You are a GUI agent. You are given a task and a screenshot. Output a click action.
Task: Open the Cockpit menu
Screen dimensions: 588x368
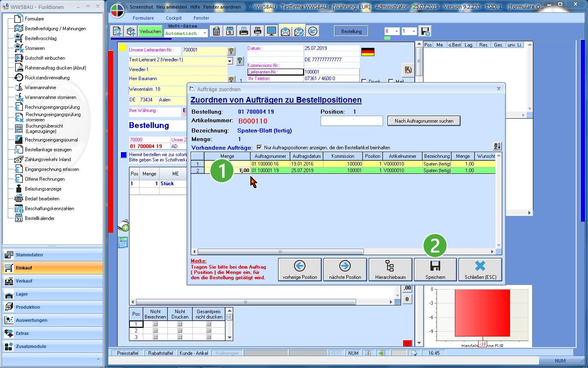pos(174,18)
